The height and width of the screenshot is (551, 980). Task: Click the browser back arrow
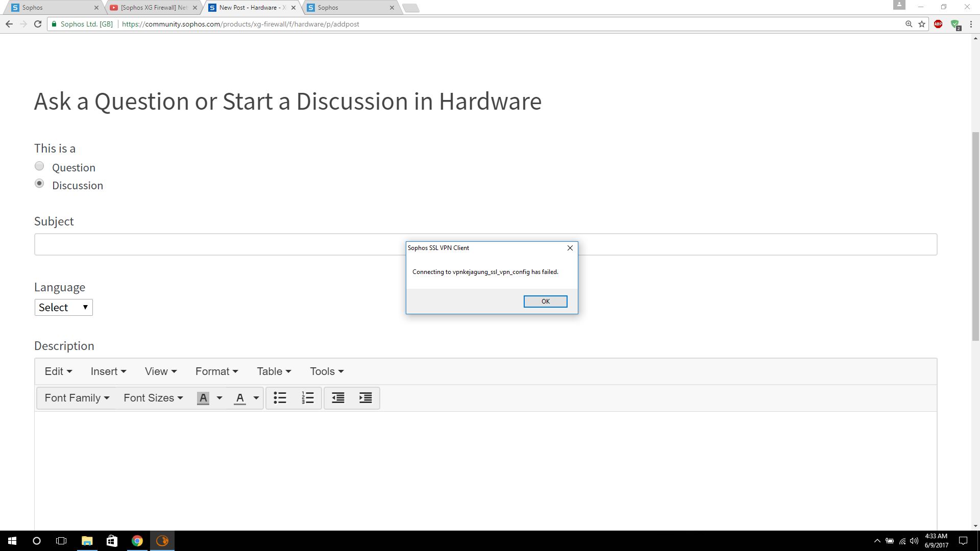pos(9,24)
